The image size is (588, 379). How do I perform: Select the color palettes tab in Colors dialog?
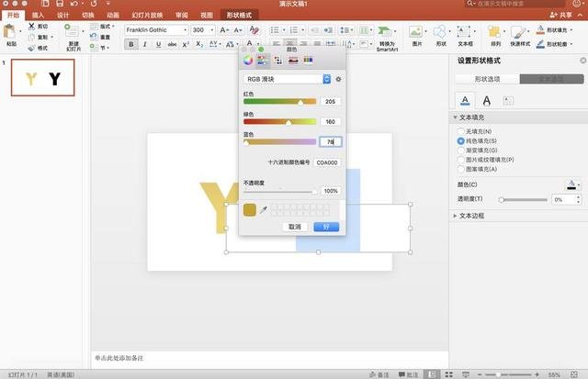(277, 60)
